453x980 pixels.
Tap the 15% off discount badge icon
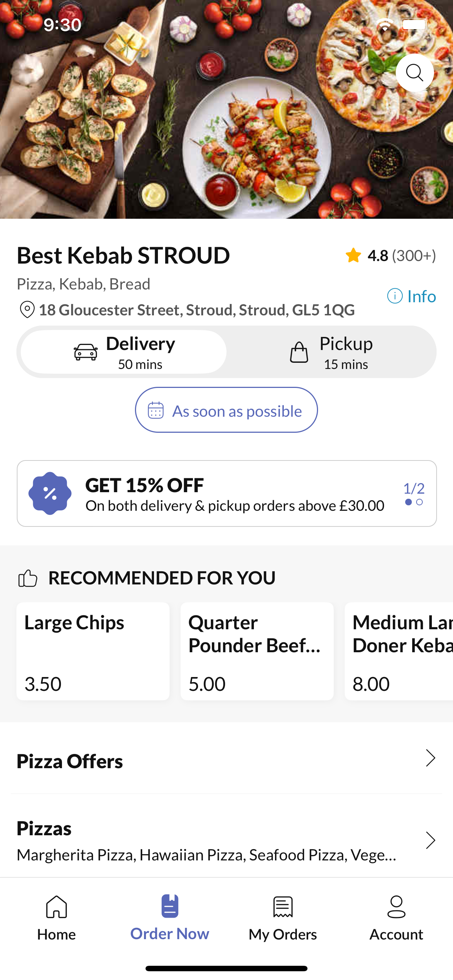click(50, 493)
